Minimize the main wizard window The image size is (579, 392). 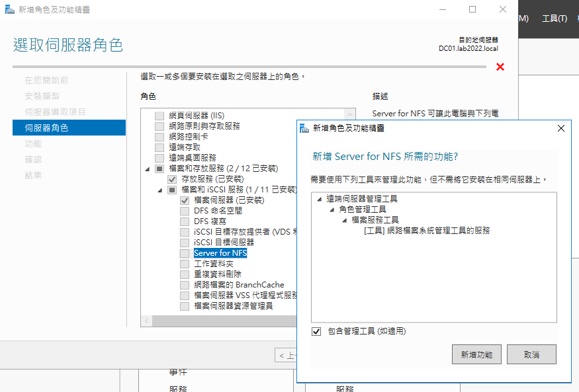[x=443, y=10]
